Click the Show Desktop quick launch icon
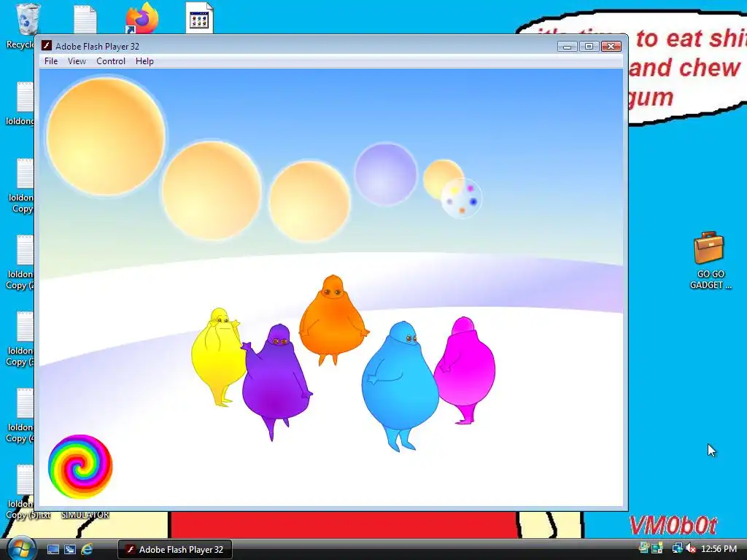This screenshot has width=747, height=560. (x=53, y=549)
